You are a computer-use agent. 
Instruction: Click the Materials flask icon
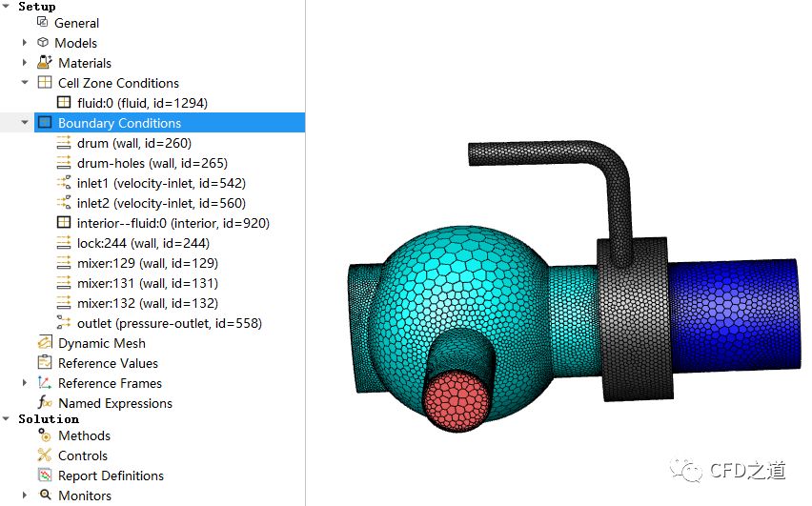(x=44, y=62)
